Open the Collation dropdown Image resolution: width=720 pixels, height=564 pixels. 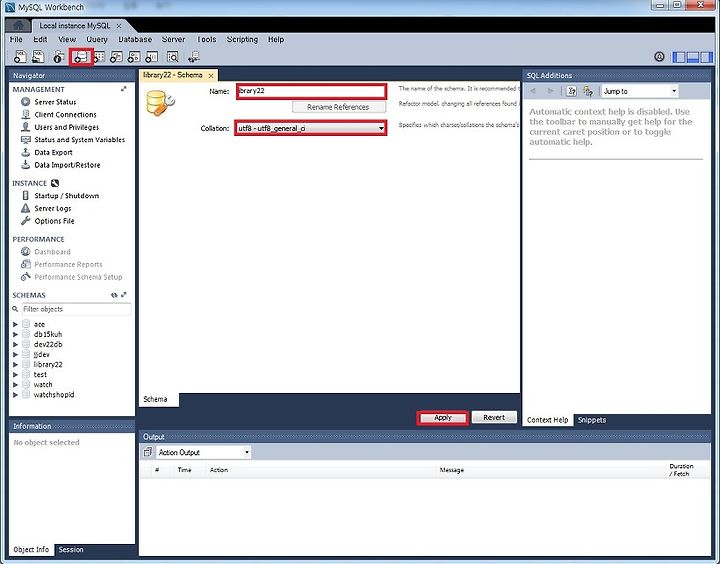pyautogui.click(x=311, y=128)
